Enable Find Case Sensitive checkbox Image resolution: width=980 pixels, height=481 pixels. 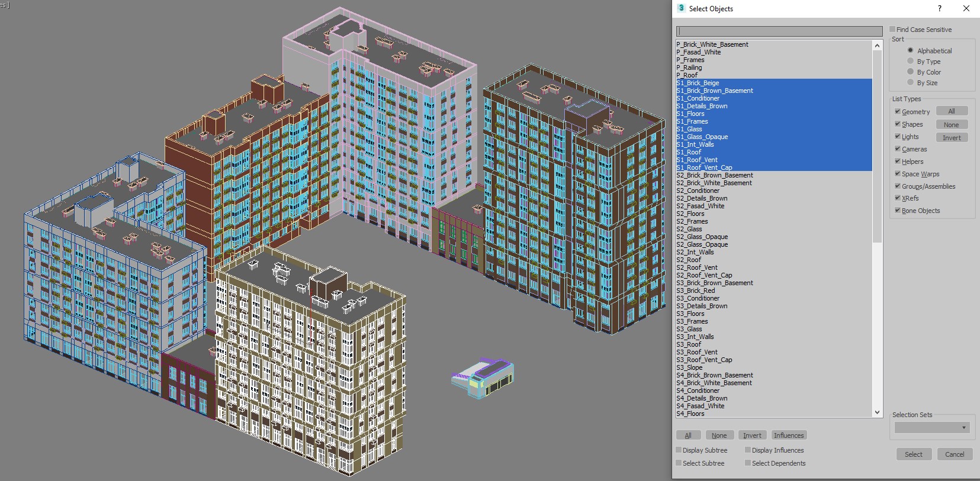(x=892, y=29)
